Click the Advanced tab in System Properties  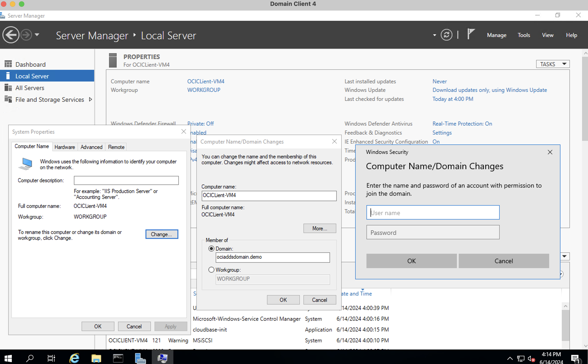point(91,147)
